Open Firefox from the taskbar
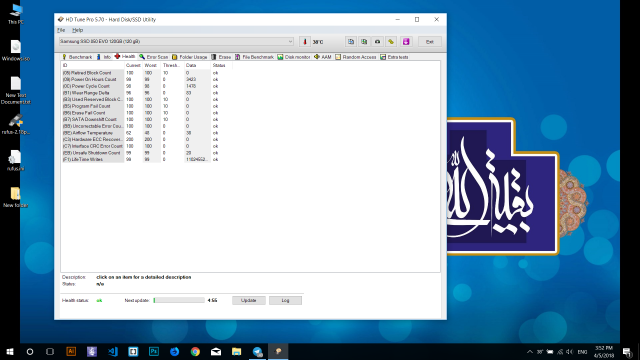The width and height of the screenshot is (640, 360). click(175, 351)
